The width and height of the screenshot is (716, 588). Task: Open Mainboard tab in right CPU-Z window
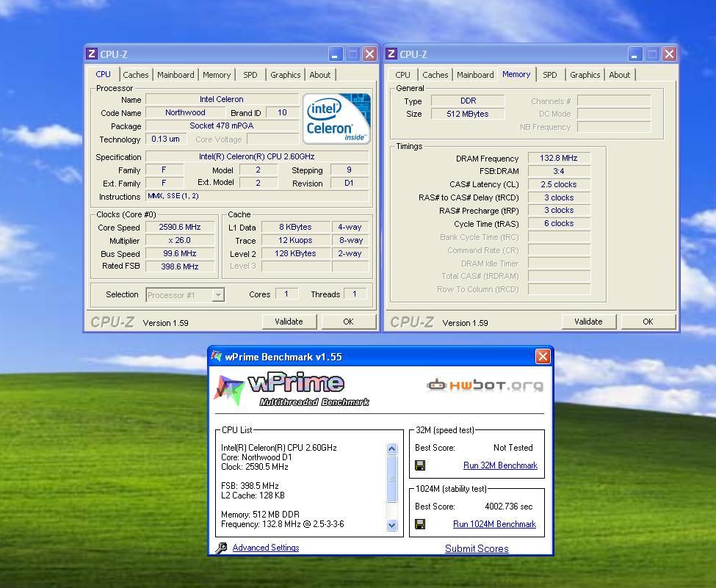coord(475,75)
